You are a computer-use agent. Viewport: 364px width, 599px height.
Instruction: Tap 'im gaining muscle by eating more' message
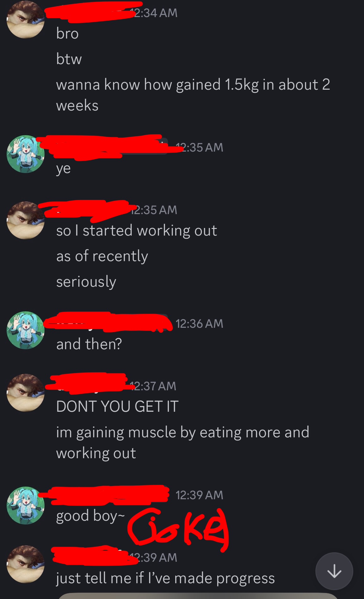click(182, 442)
